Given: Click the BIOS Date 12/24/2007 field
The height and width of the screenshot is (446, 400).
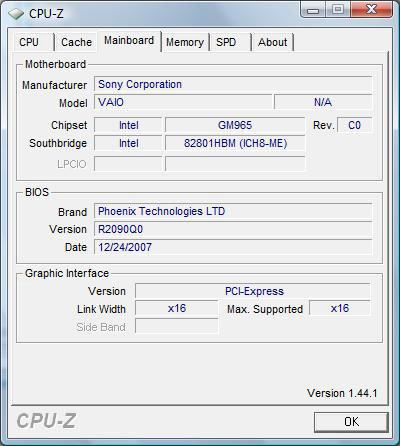Looking at the screenshot, I should 233,247.
